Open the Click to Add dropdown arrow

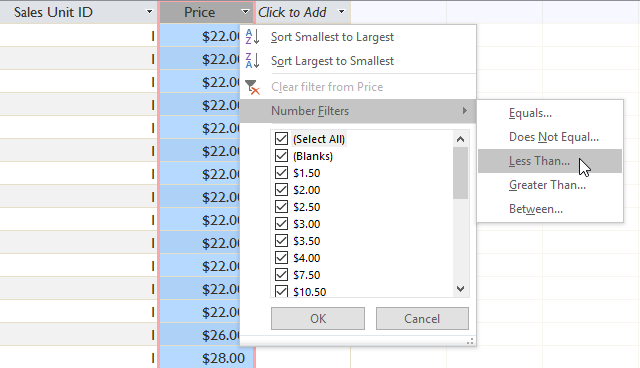[x=342, y=12]
